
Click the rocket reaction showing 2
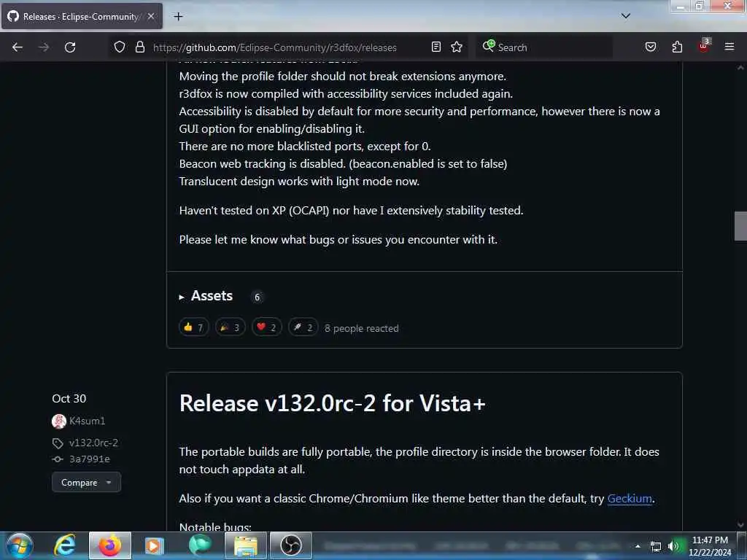303,327
